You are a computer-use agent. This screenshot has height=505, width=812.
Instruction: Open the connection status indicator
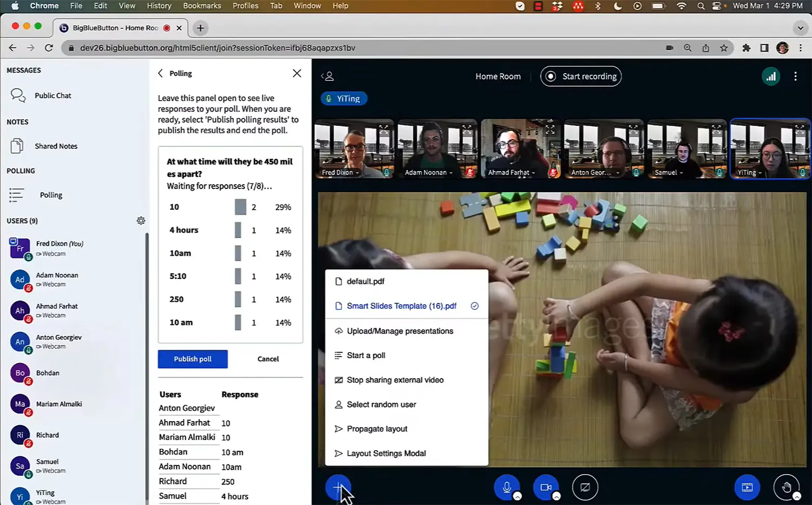(x=771, y=76)
